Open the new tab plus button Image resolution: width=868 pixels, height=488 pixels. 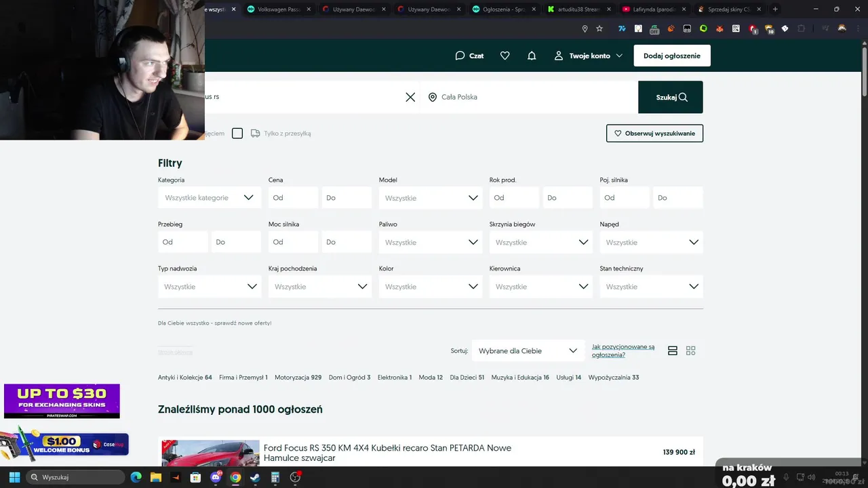tap(775, 9)
